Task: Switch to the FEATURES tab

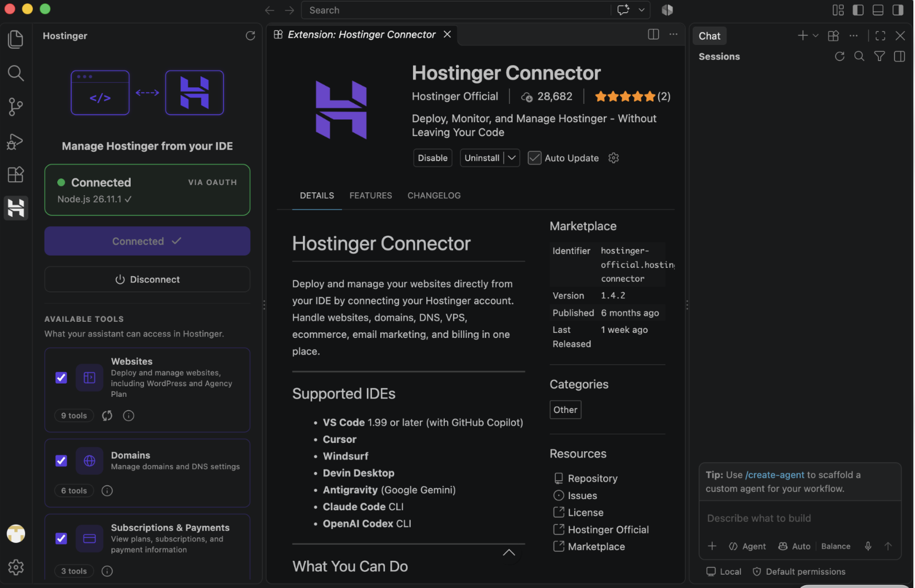Action: (371, 196)
